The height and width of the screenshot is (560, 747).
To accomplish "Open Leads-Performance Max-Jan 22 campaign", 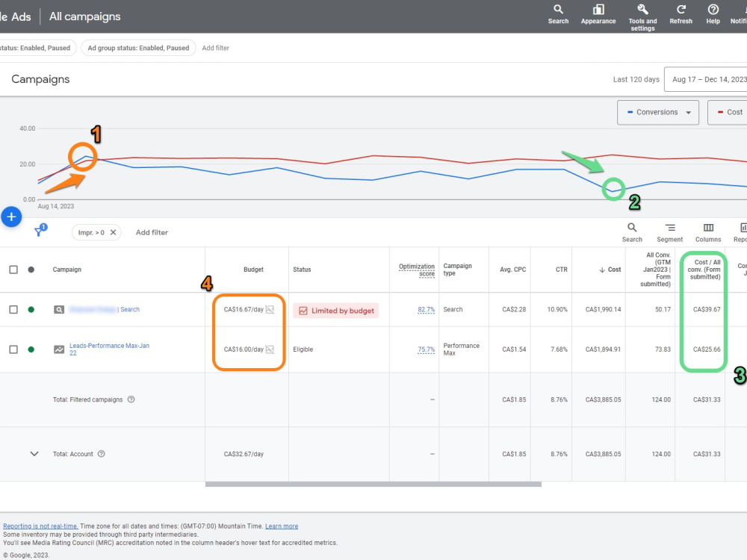I will pos(109,349).
